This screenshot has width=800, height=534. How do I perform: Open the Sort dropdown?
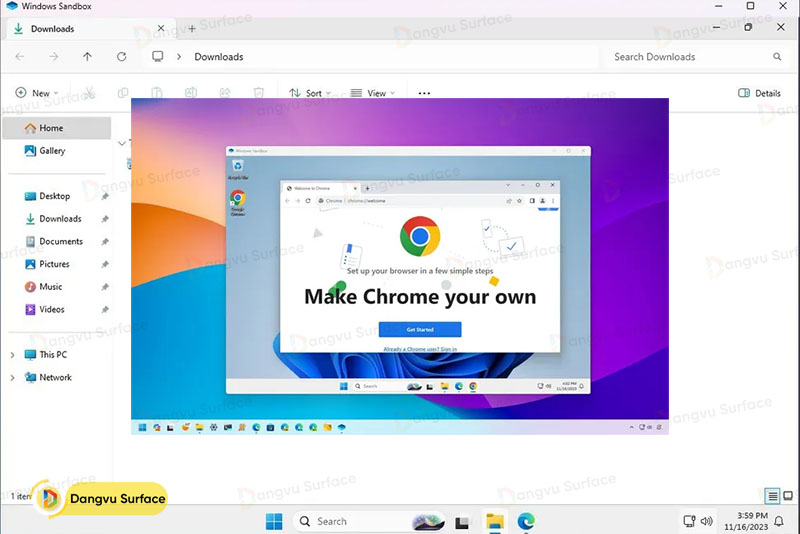pos(310,93)
